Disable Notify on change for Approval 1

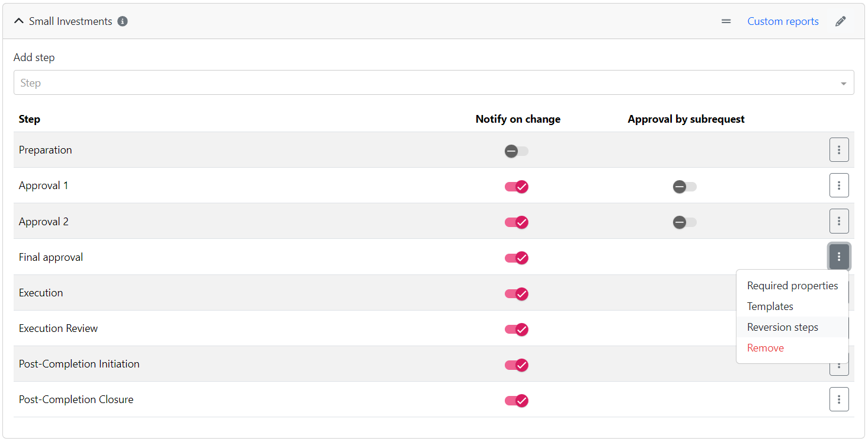[x=517, y=187]
